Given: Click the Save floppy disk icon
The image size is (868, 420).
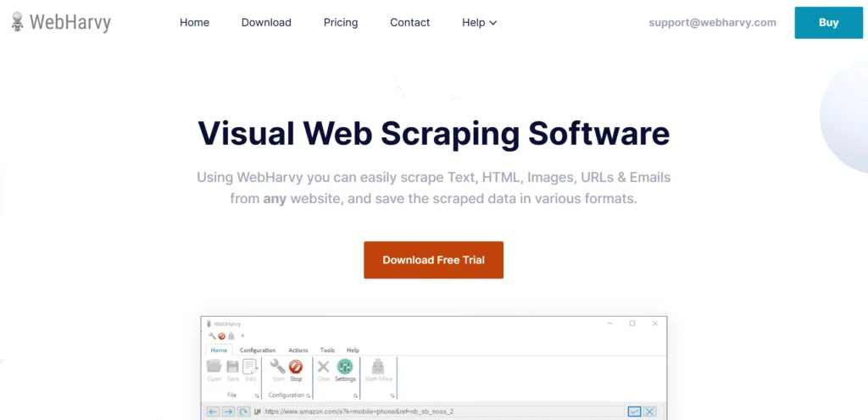Looking at the screenshot, I should coord(232,367).
